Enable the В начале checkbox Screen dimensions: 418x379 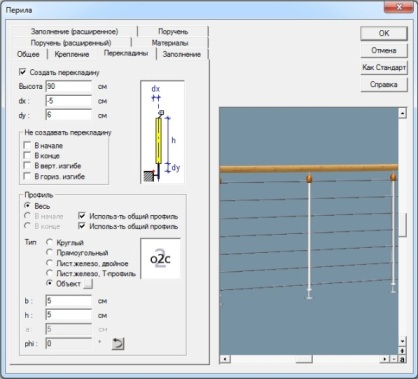(x=27, y=145)
